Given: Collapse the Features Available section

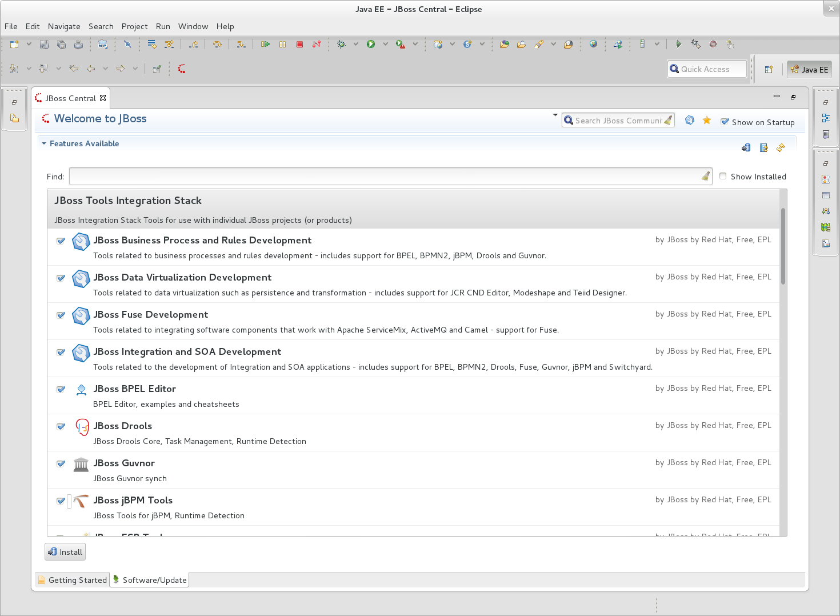Looking at the screenshot, I should (x=44, y=143).
